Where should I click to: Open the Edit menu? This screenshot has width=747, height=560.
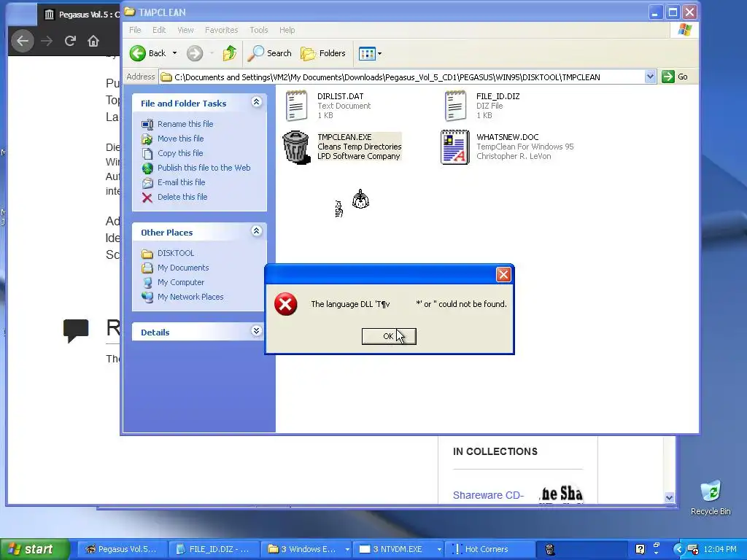click(x=159, y=30)
